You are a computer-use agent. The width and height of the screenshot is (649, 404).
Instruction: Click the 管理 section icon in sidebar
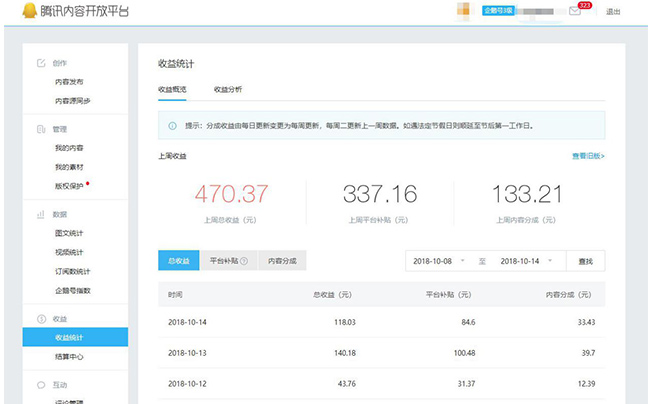pyautogui.click(x=41, y=129)
